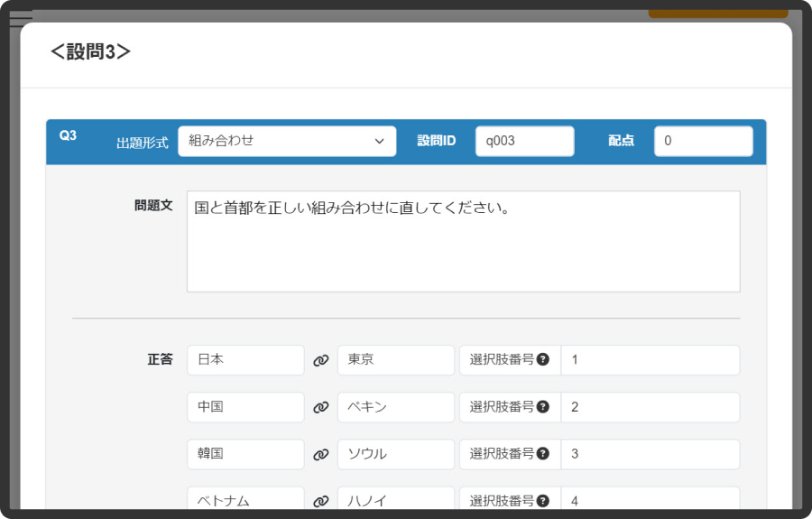
Task: Click the 選択肢番号 field with value 3
Action: coord(651,454)
